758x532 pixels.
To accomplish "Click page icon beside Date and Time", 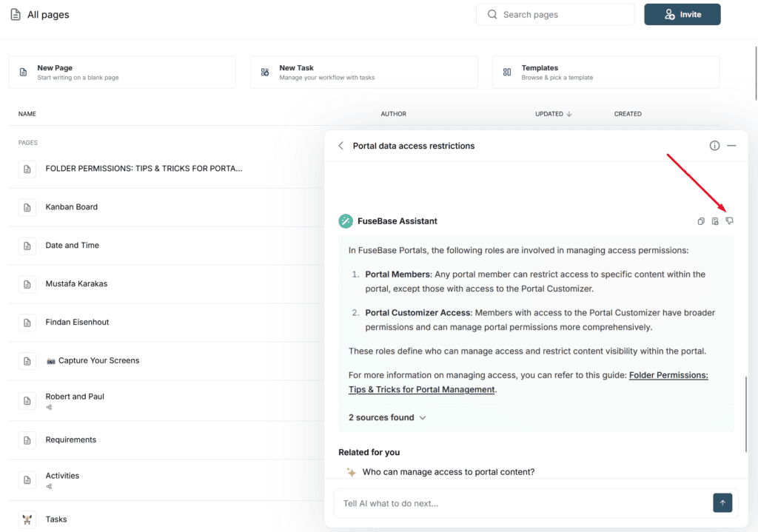I will [27, 246].
